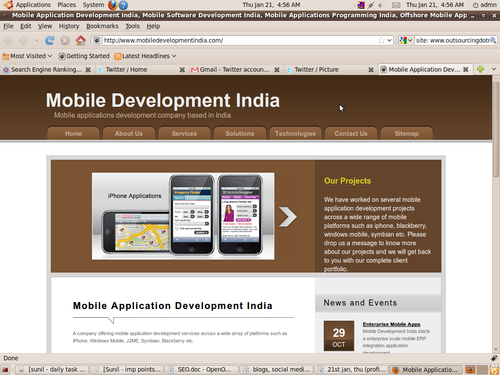Viewport: 500px width, 375px height.
Task: Click the browser Back arrow button
Action: click(8, 41)
